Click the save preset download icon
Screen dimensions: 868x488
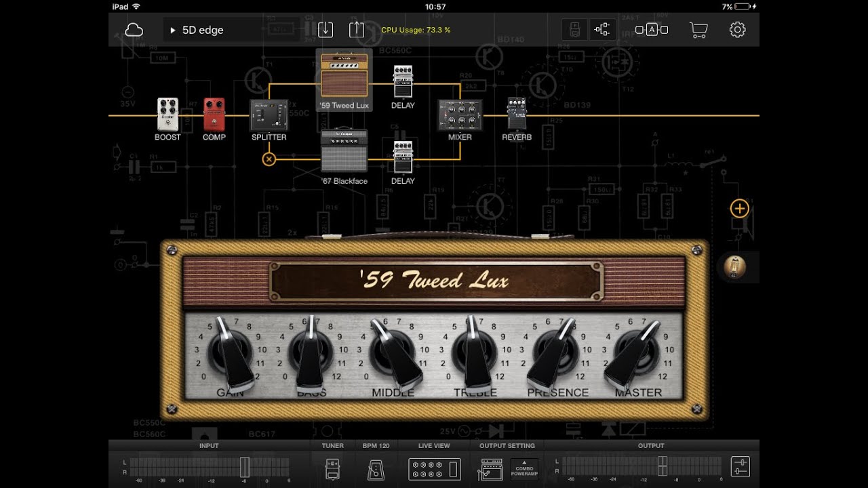[325, 29]
